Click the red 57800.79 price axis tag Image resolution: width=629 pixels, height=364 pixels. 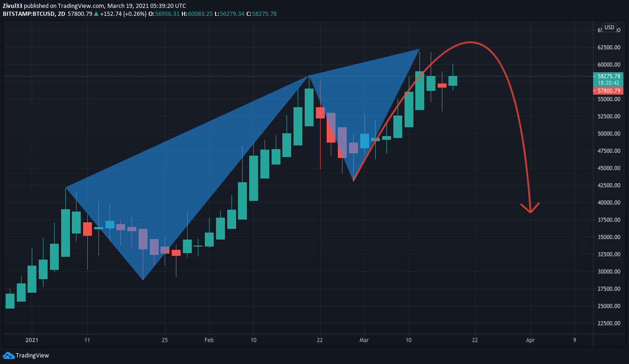pos(608,91)
